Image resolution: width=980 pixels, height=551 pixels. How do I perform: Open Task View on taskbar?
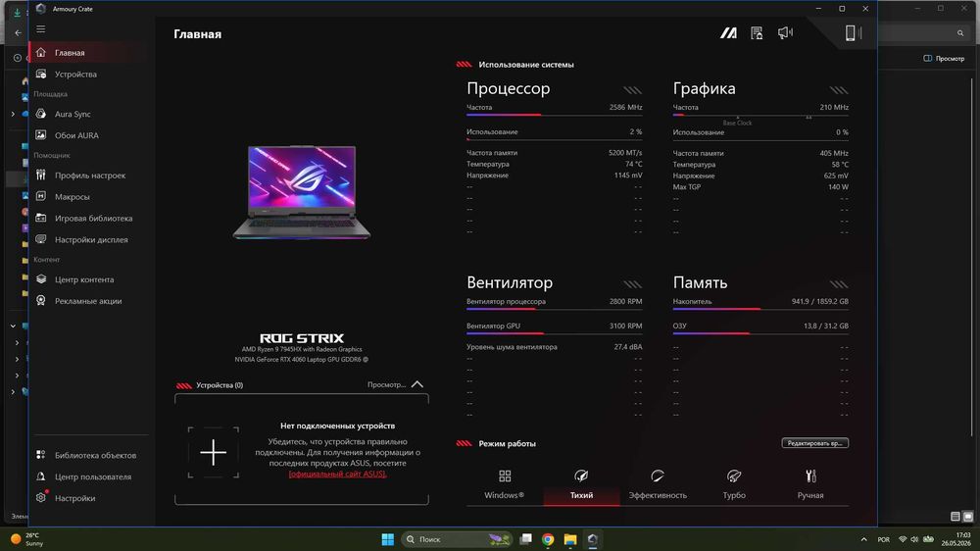[525, 539]
